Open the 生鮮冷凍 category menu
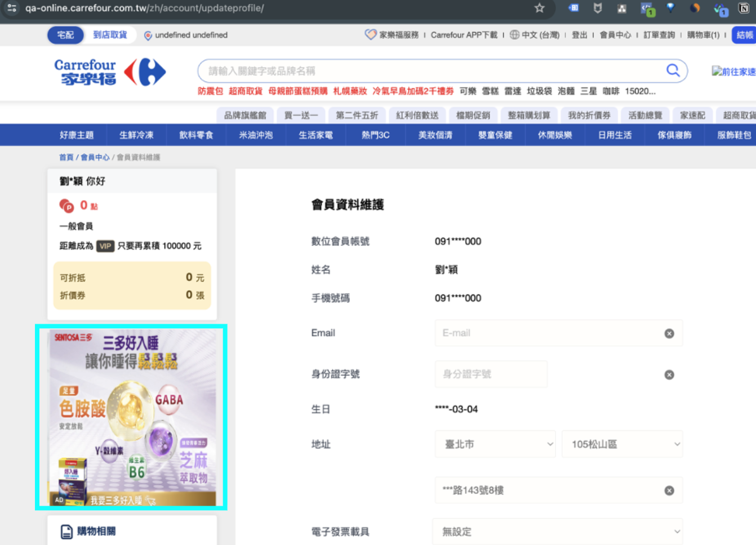 [136, 135]
